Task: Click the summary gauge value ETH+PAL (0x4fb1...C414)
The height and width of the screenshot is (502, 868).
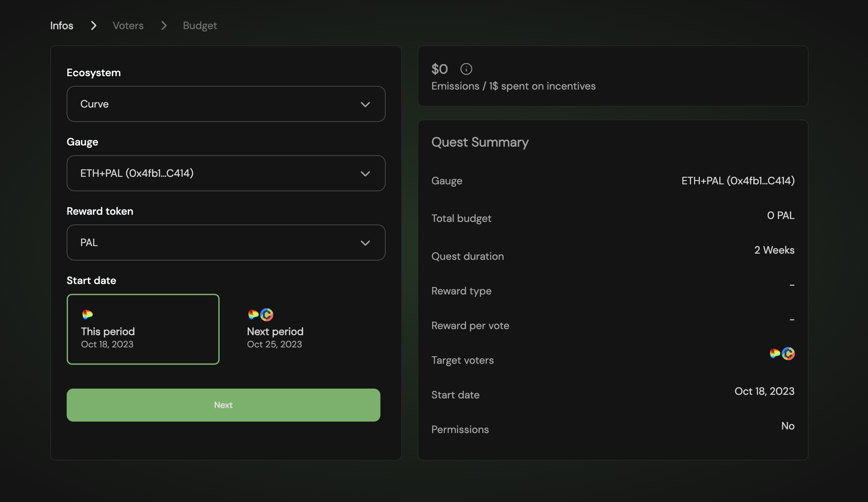Action: [738, 180]
